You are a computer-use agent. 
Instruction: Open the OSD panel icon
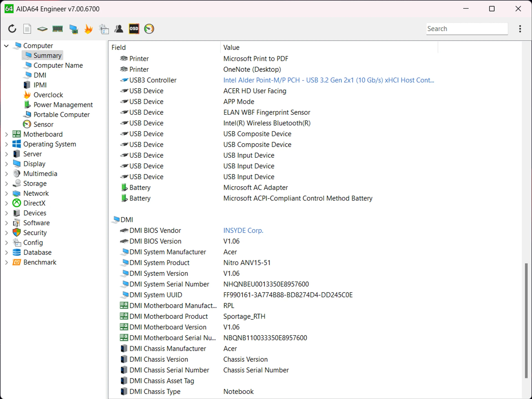coord(134,29)
